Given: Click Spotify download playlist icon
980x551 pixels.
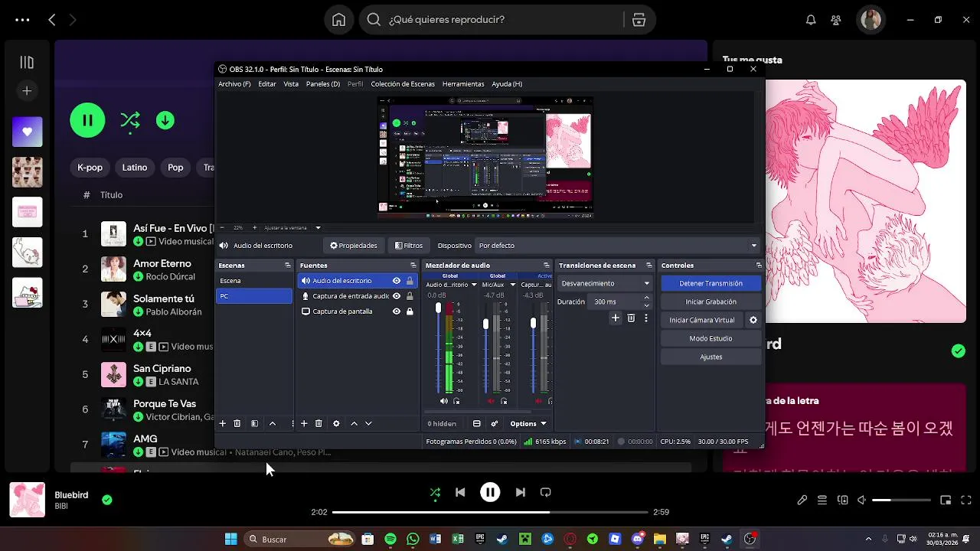Looking at the screenshot, I should pyautogui.click(x=165, y=120).
